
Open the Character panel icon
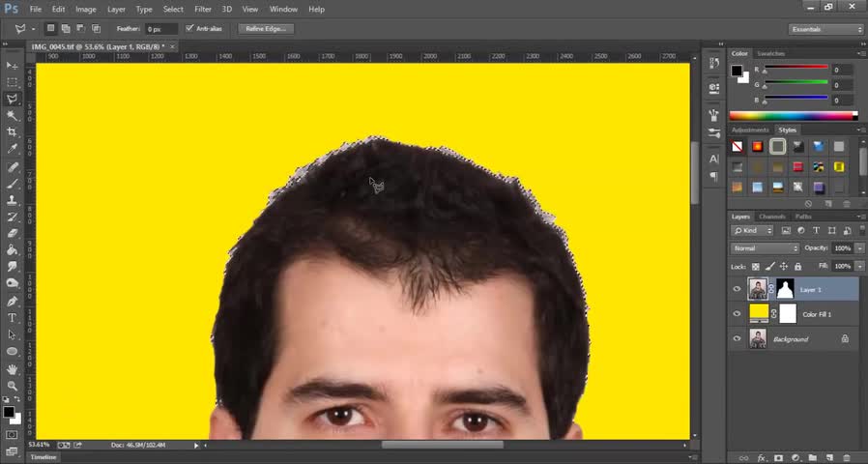[x=714, y=159]
